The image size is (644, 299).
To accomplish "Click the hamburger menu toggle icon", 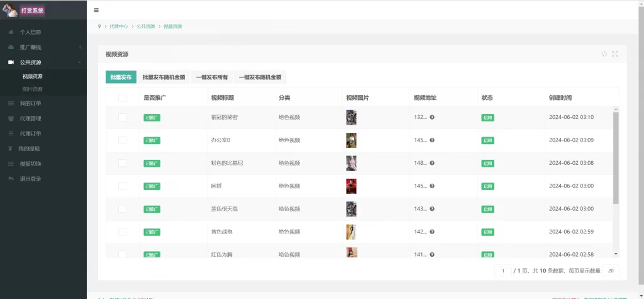I will coord(96,10).
